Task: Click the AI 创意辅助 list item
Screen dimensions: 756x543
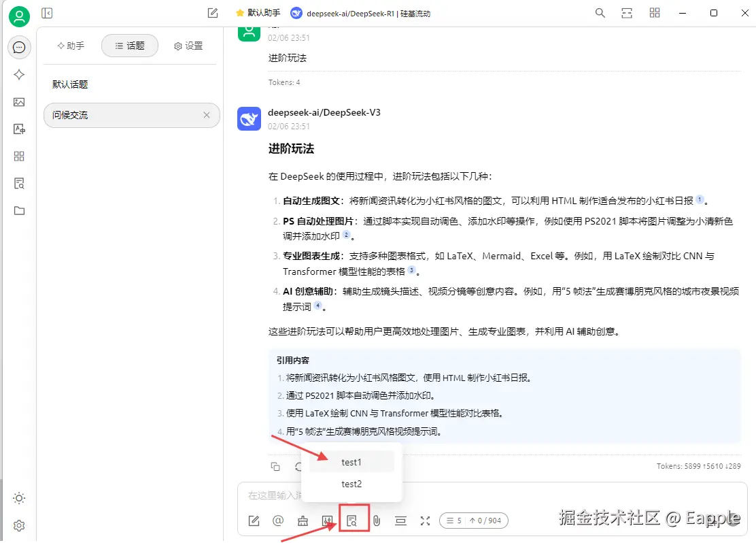Action: coord(511,299)
